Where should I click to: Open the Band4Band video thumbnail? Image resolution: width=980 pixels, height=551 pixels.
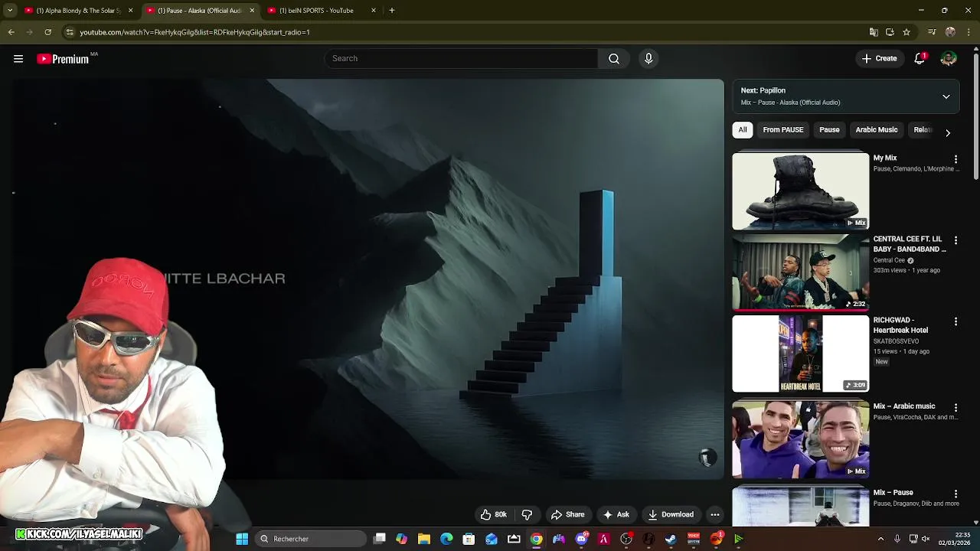(x=801, y=272)
